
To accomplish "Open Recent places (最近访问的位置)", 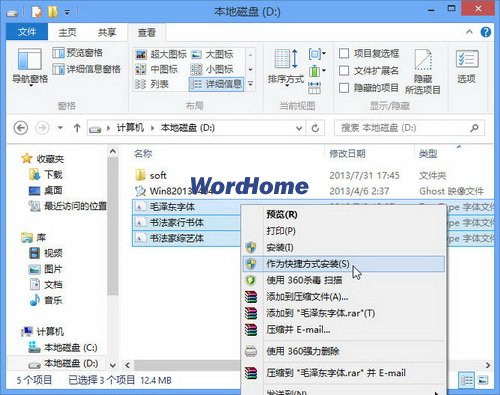I will (68, 206).
